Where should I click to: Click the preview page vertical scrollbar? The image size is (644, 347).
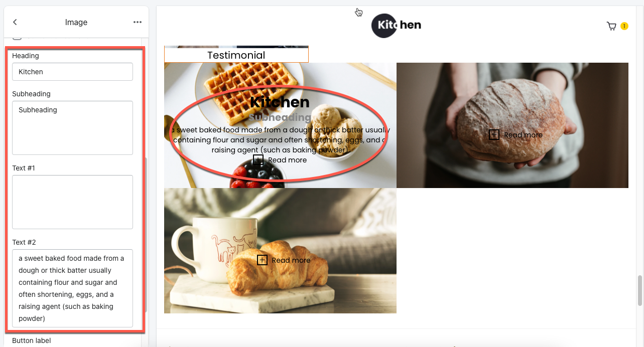pyautogui.click(x=639, y=290)
